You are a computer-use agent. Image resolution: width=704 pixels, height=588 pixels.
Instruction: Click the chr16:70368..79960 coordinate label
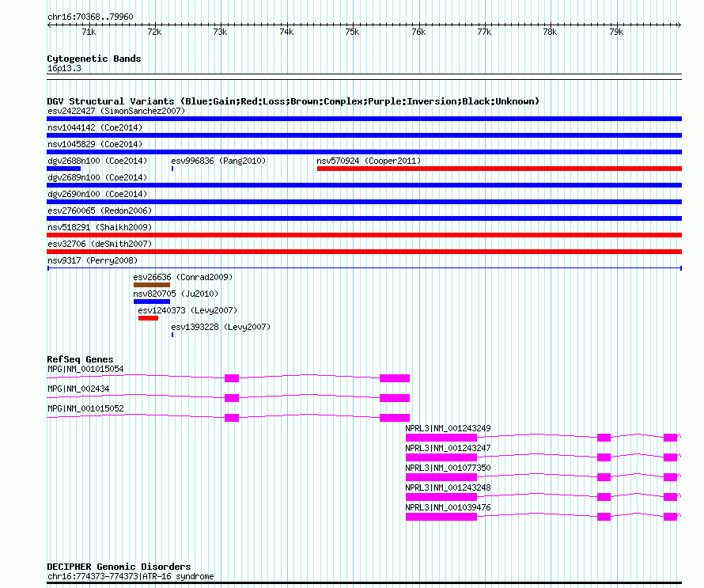tap(90, 17)
